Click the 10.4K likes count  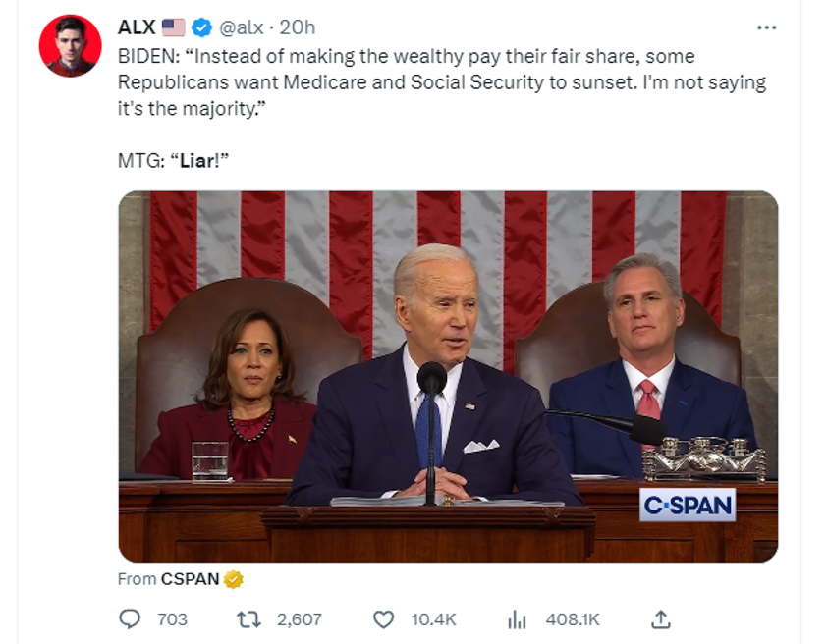433,619
